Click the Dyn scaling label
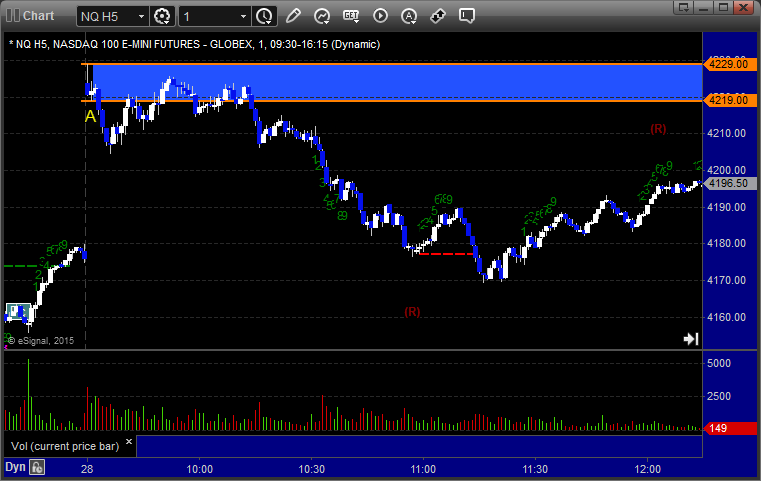The width and height of the screenshot is (761, 481). 15,467
